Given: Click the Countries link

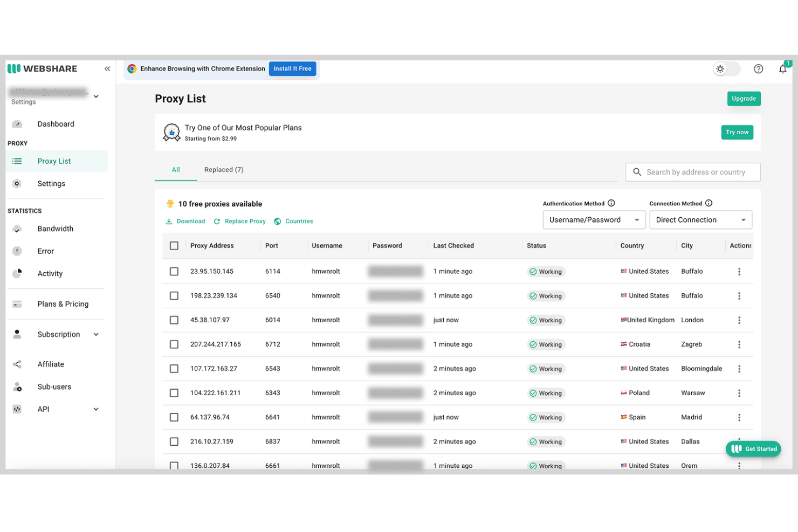Looking at the screenshot, I should click(293, 222).
